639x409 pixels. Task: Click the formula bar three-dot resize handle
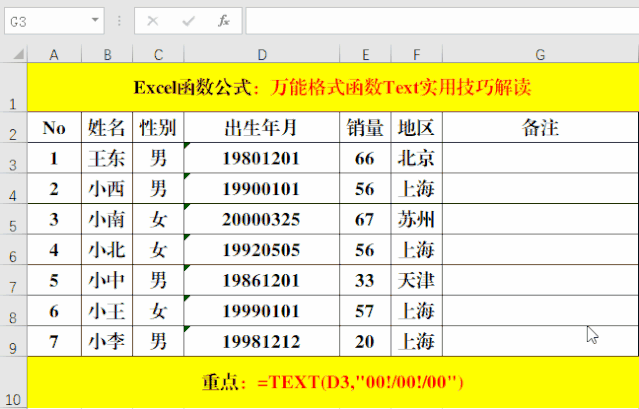coord(120,20)
